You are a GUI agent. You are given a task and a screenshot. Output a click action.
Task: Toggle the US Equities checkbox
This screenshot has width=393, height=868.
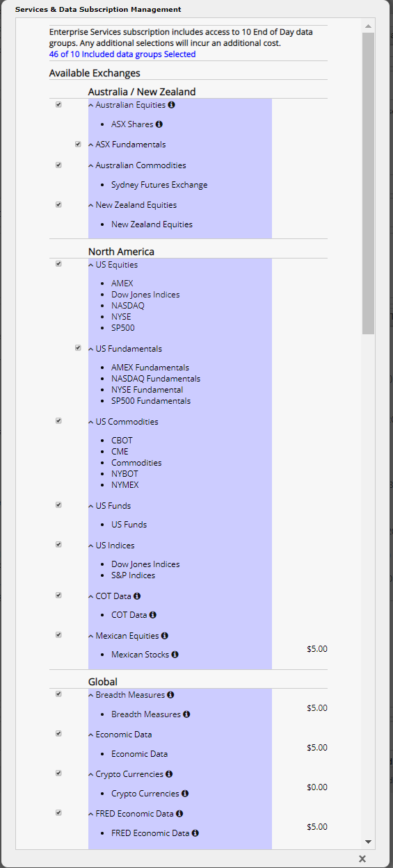pos(58,264)
